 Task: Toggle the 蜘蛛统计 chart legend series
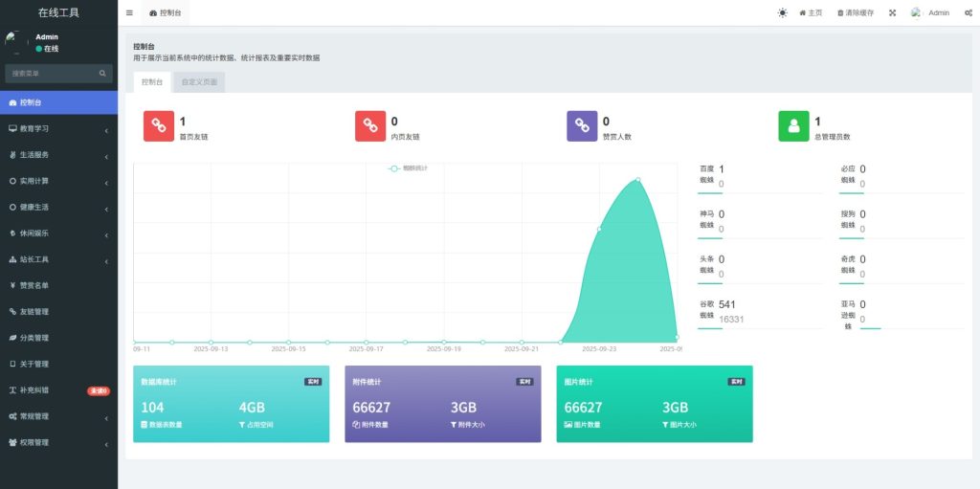pyautogui.click(x=408, y=168)
